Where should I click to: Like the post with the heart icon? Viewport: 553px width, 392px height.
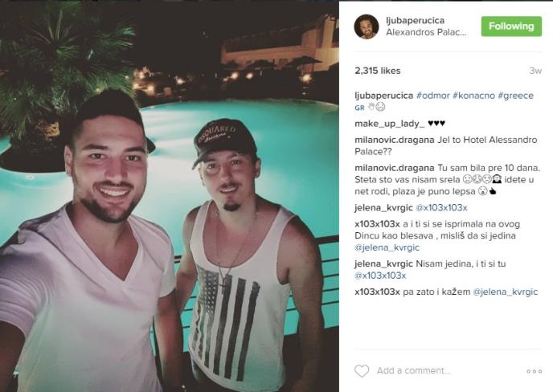pos(362,371)
